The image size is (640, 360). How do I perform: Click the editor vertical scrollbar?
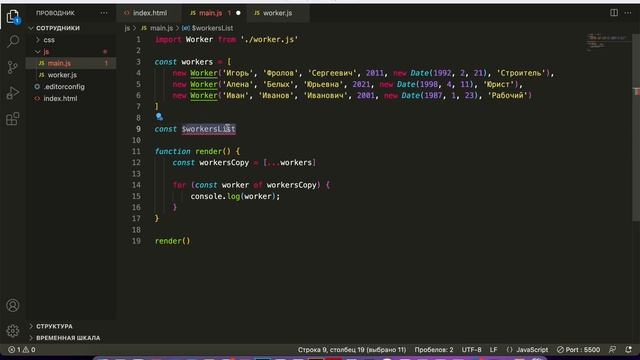click(636, 127)
